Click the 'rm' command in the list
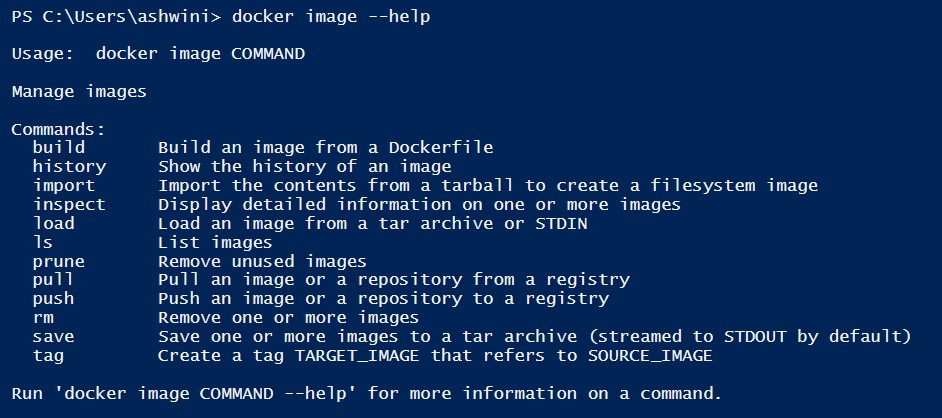This screenshot has width=942, height=418. click(43, 318)
